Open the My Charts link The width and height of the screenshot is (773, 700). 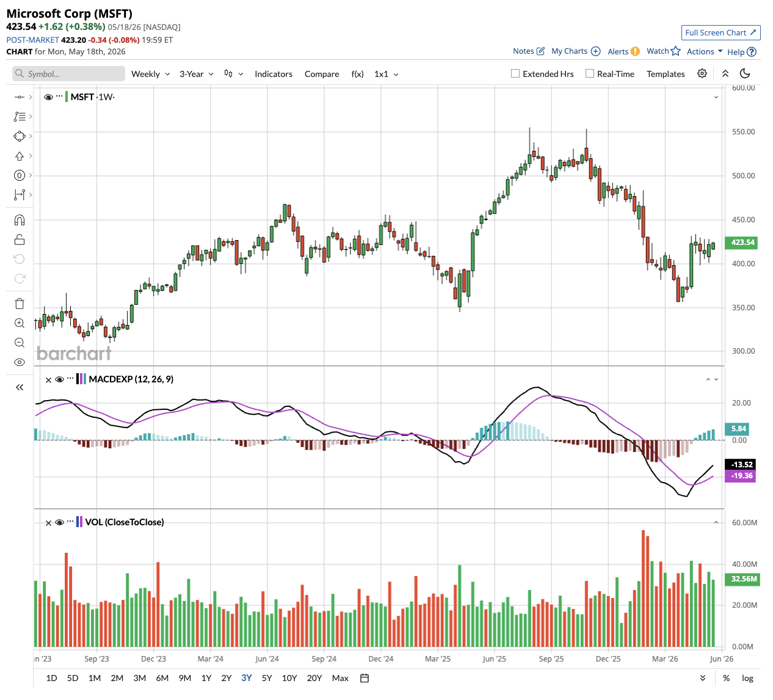(576, 51)
